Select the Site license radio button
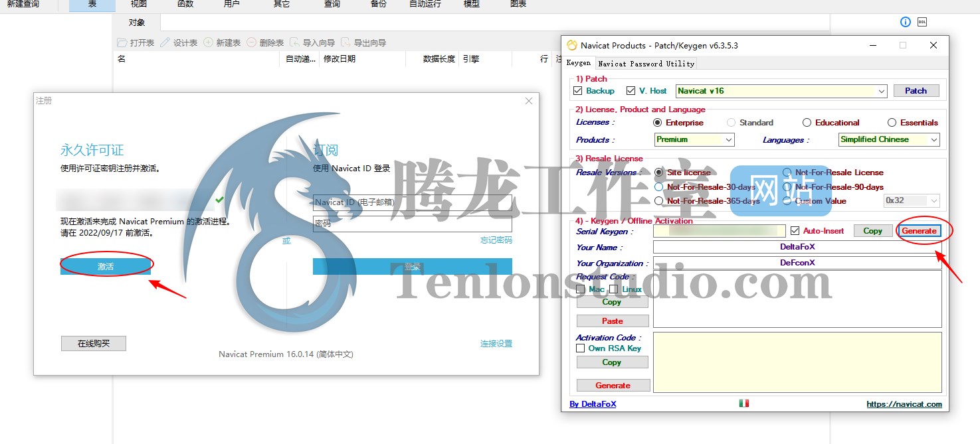980x444 pixels. [659, 173]
